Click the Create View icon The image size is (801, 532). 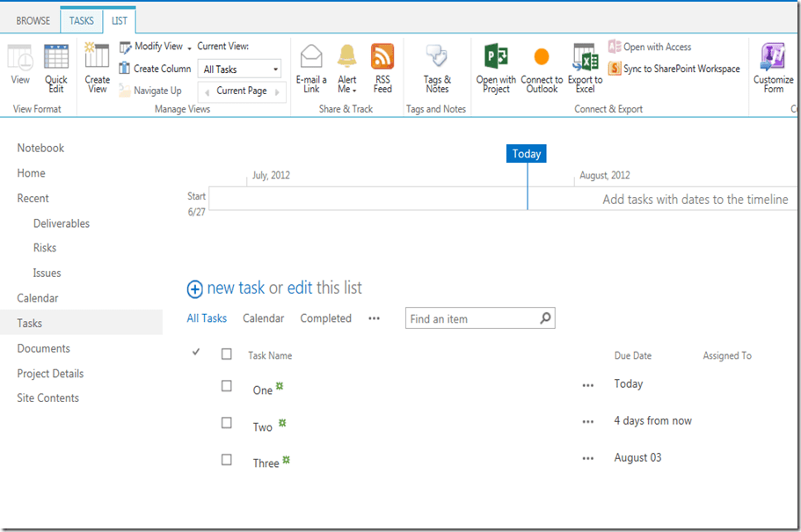coord(97,58)
